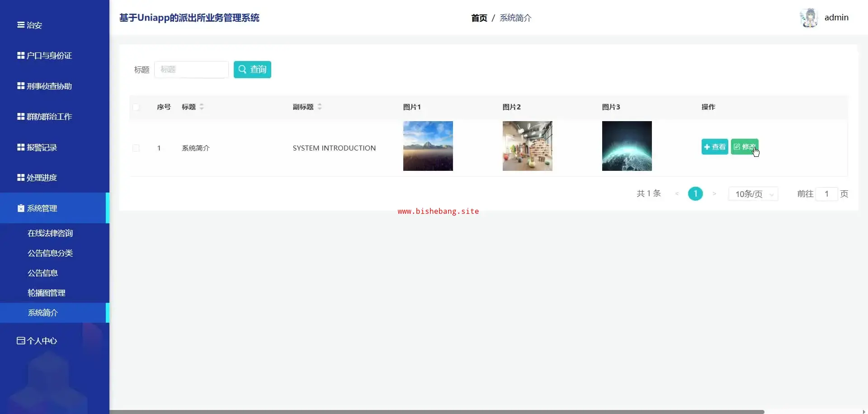Open the admin account menu
The width and height of the screenshot is (868, 414).
click(836, 18)
